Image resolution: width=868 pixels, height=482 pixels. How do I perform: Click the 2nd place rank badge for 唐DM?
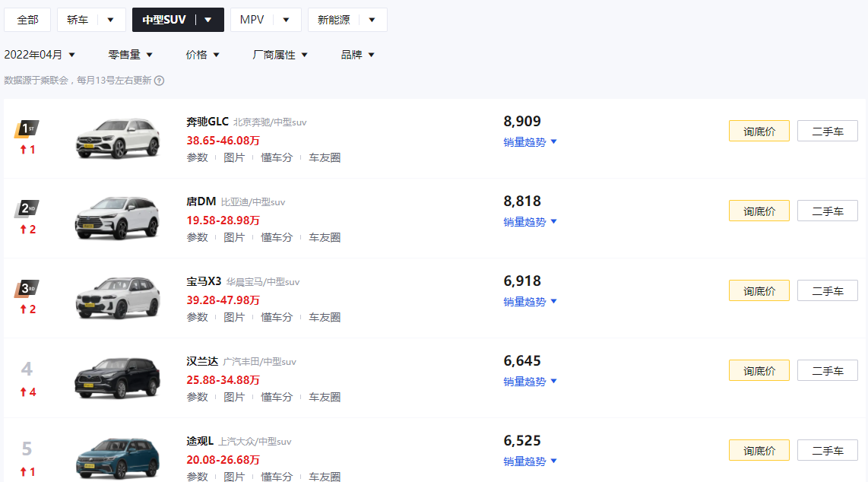27,208
